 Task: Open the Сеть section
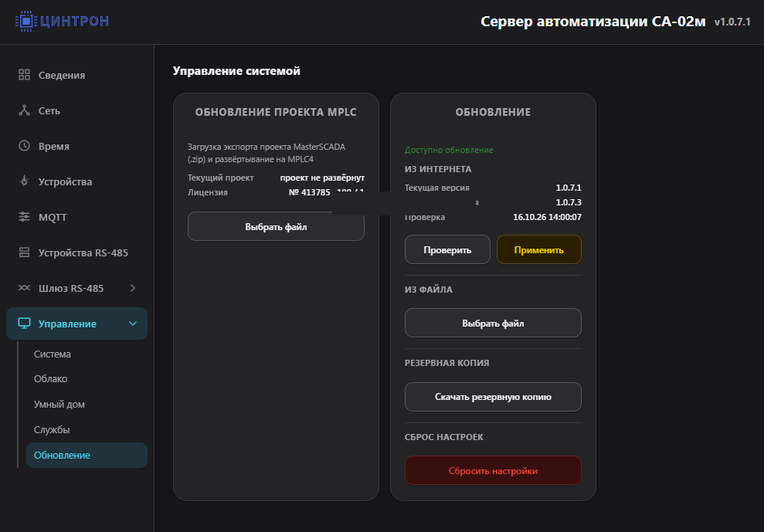(x=76, y=110)
